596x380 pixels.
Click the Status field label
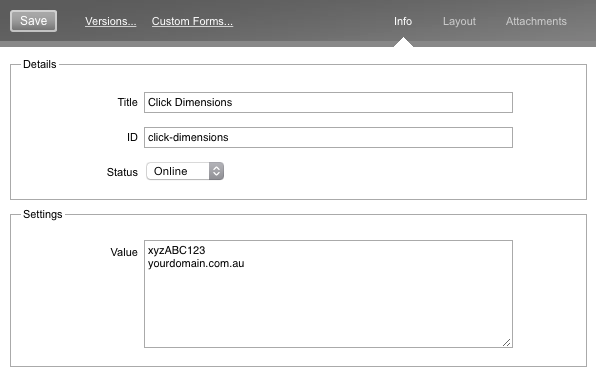pyautogui.click(x=122, y=172)
